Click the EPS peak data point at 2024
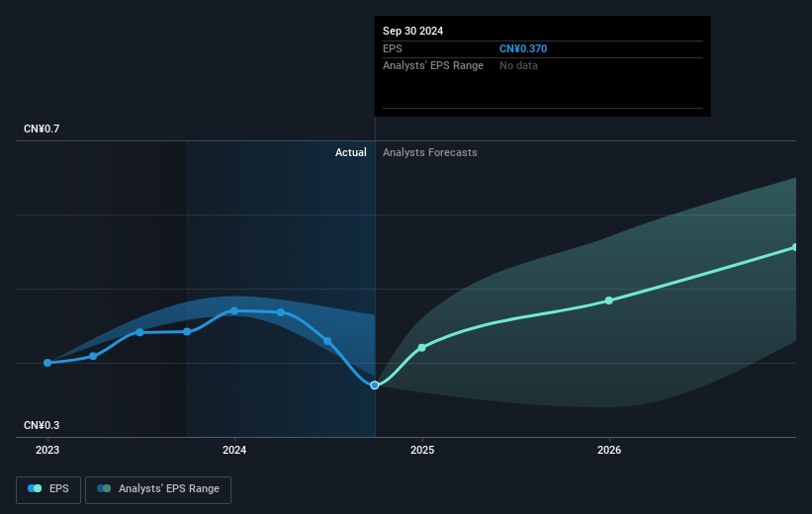Viewport: 812px width, 514px height. tap(234, 310)
